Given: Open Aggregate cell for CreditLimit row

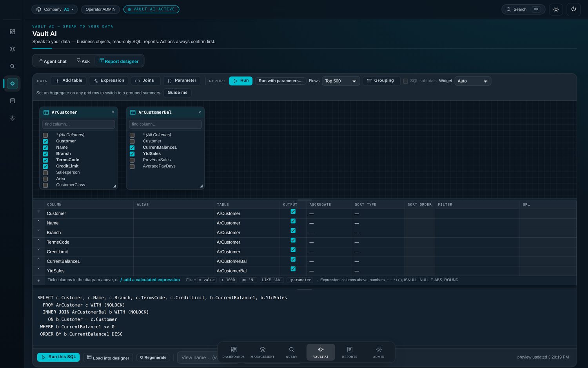Looking at the screenshot, I should [329, 252].
